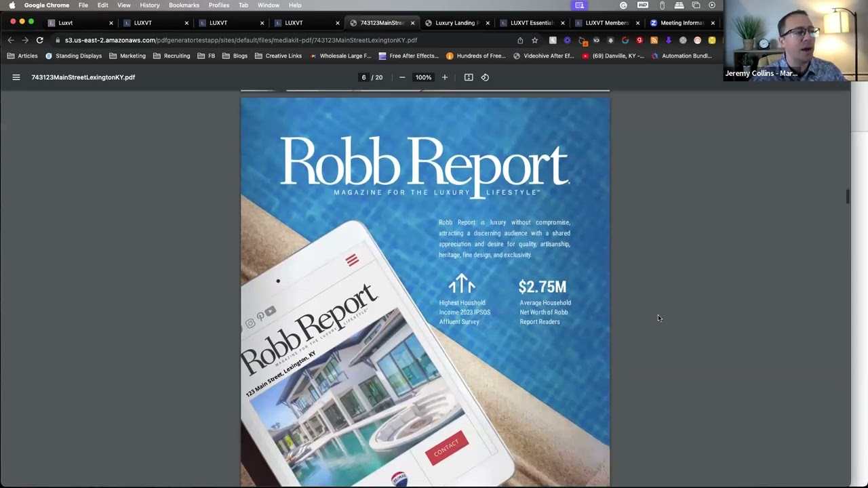
Task: Zoom in on the PDF
Action: [445, 77]
